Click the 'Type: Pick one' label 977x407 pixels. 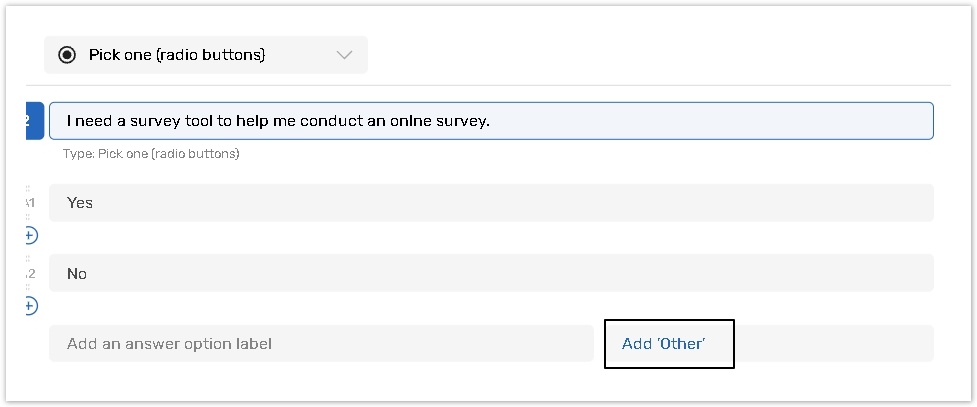click(x=151, y=154)
